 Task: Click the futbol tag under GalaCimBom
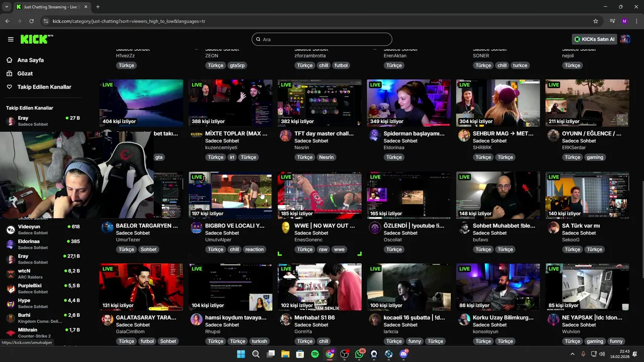click(x=147, y=341)
